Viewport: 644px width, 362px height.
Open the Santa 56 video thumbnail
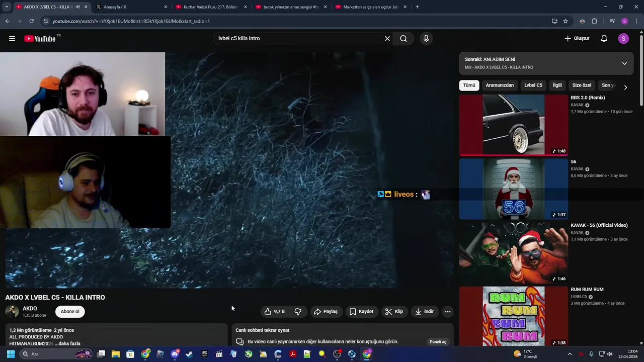513,189
